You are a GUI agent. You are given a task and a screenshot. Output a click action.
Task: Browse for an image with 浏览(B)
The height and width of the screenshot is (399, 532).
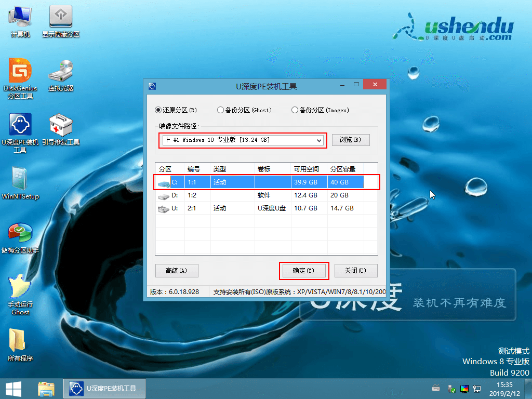click(x=351, y=140)
